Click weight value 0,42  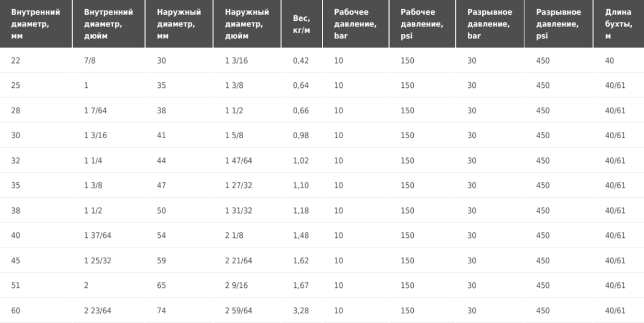[x=301, y=61]
